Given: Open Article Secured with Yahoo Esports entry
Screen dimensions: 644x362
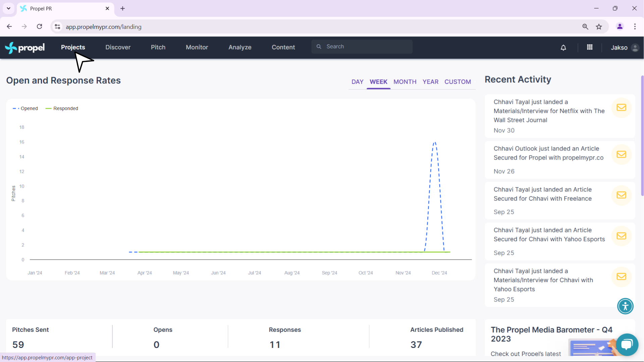Looking at the screenshot, I should (x=560, y=241).
